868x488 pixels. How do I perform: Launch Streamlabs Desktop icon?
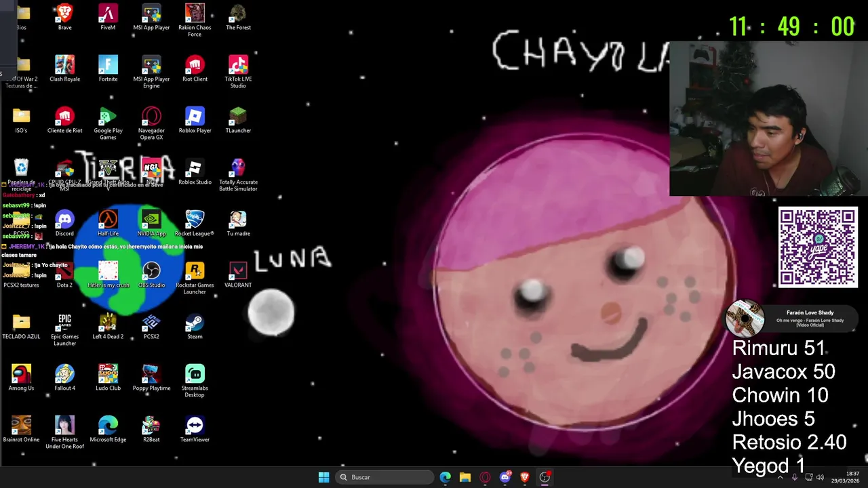click(x=195, y=381)
